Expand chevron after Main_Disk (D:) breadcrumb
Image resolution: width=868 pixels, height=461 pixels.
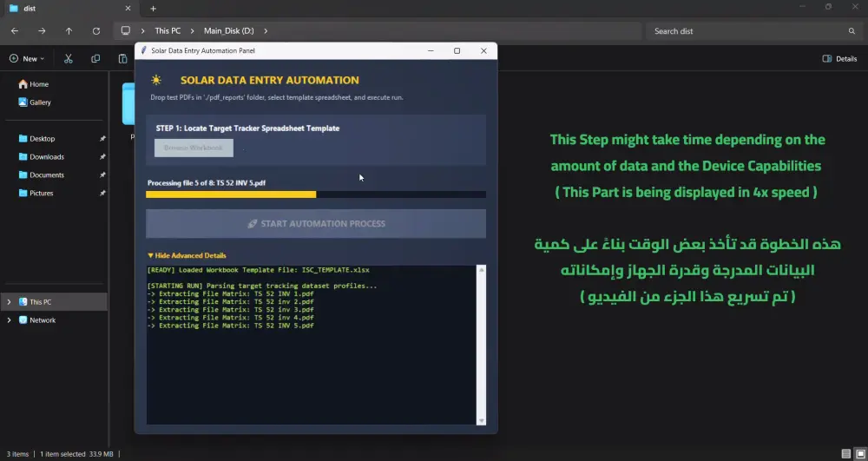[x=265, y=31]
